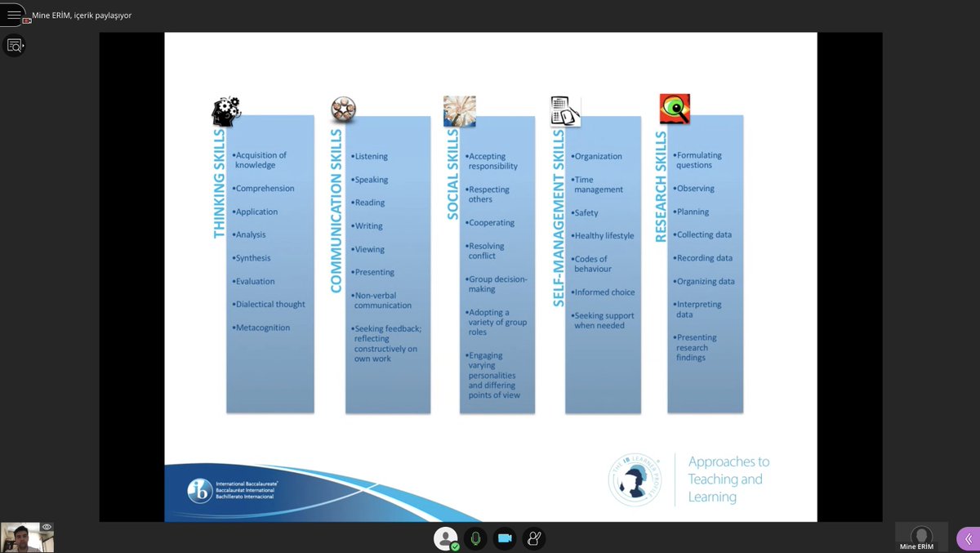Image resolution: width=980 pixels, height=553 pixels.
Task: Mute the green microphone
Action: [x=475, y=537]
